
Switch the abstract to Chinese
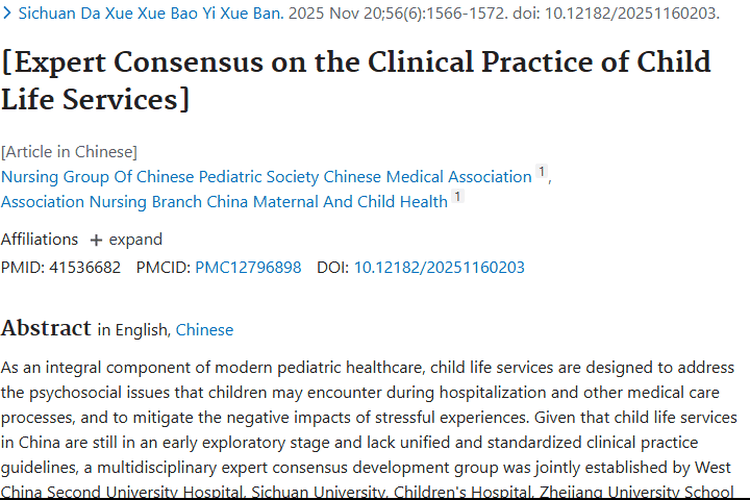(204, 330)
